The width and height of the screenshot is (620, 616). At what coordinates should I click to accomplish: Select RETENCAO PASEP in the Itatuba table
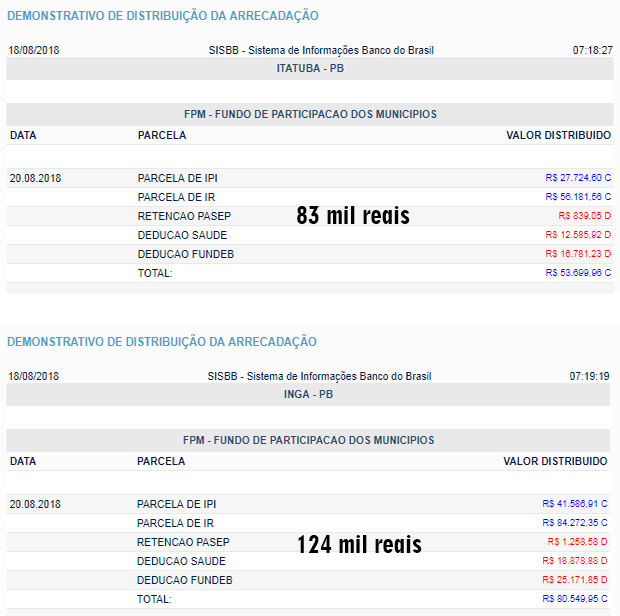tap(184, 216)
